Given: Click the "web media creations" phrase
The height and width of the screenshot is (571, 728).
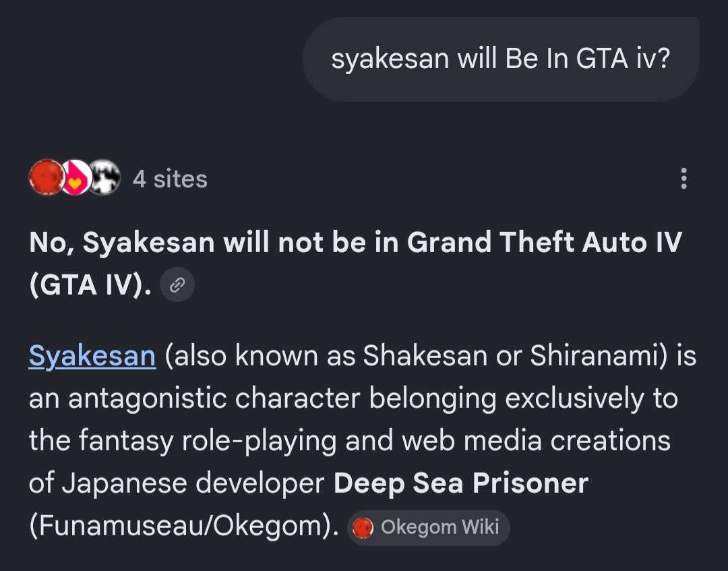Looking at the screenshot, I should 537,440.
